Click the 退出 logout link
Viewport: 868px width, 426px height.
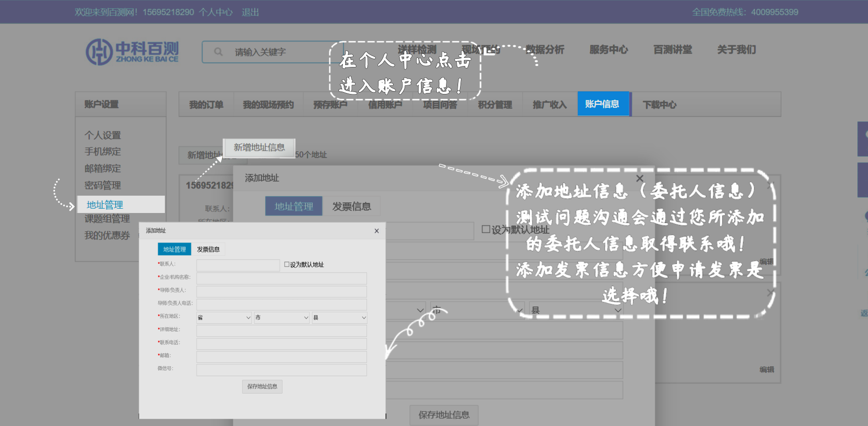coord(250,12)
